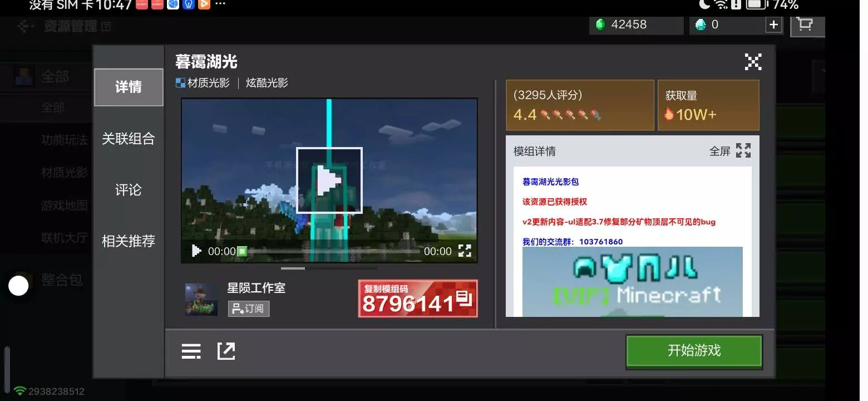Viewport: 868px width, 401px height.
Task: Click the green video progress handle
Action: click(x=242, y=251)
